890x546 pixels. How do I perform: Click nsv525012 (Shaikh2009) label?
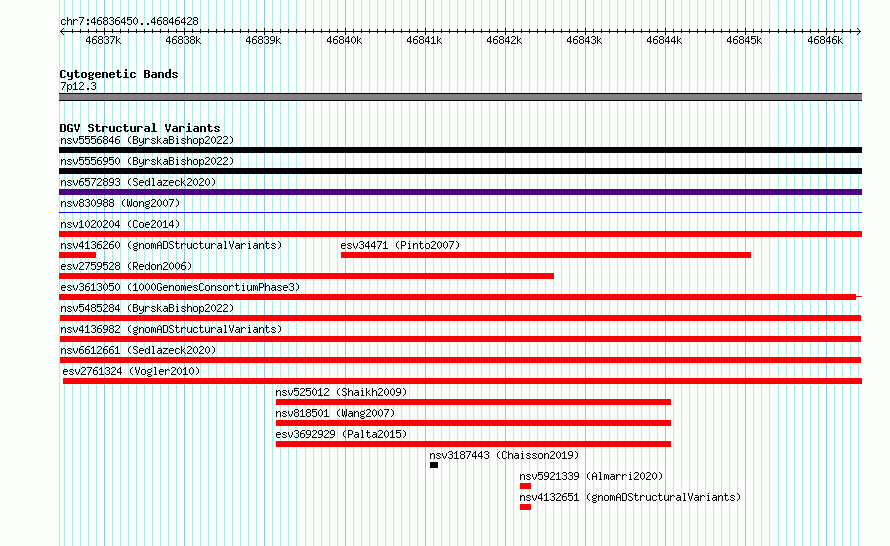click(341, 392)
